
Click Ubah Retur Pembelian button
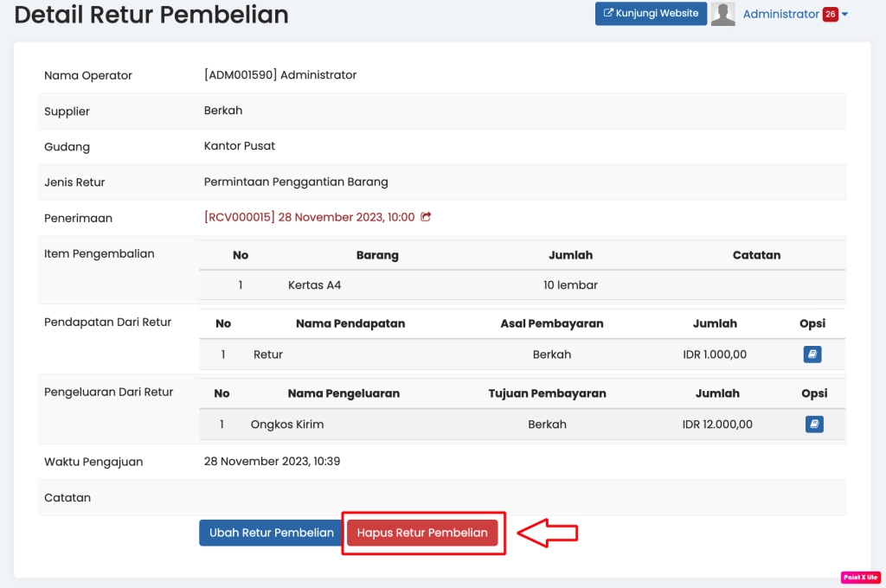(x=271, y=533)
